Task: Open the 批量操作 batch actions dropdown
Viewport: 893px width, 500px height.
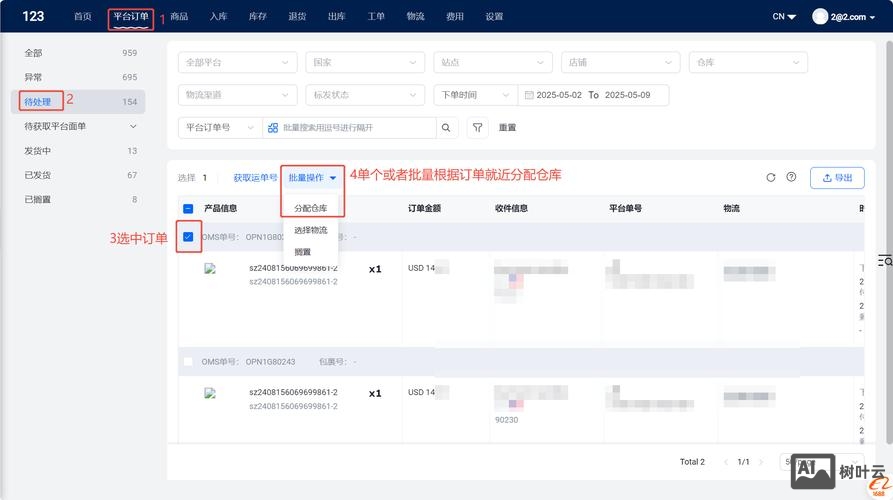Action: (312, 178)
